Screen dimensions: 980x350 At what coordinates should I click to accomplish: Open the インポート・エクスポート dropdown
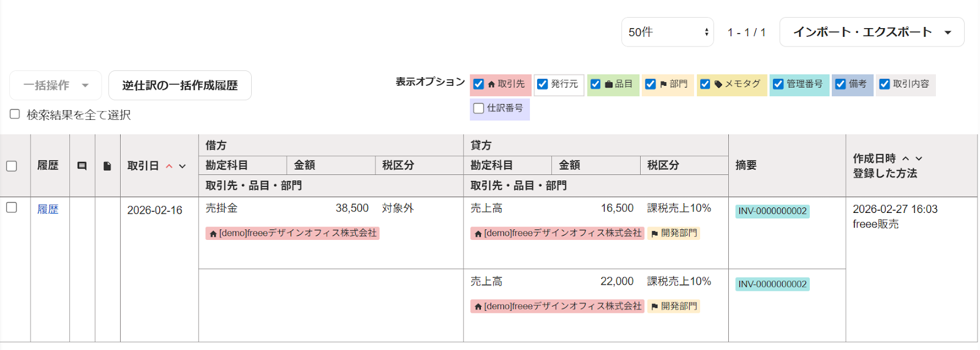click(872, 32)
